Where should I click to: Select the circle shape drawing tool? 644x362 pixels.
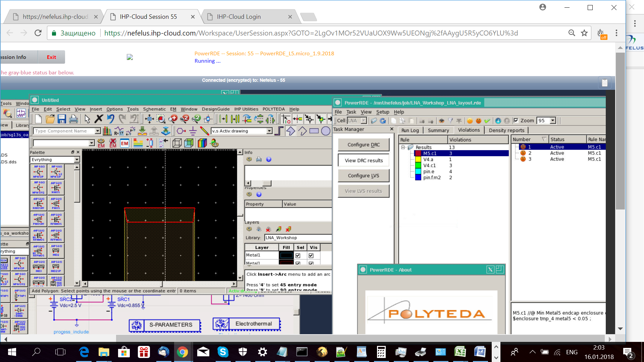tap(325, 131)
